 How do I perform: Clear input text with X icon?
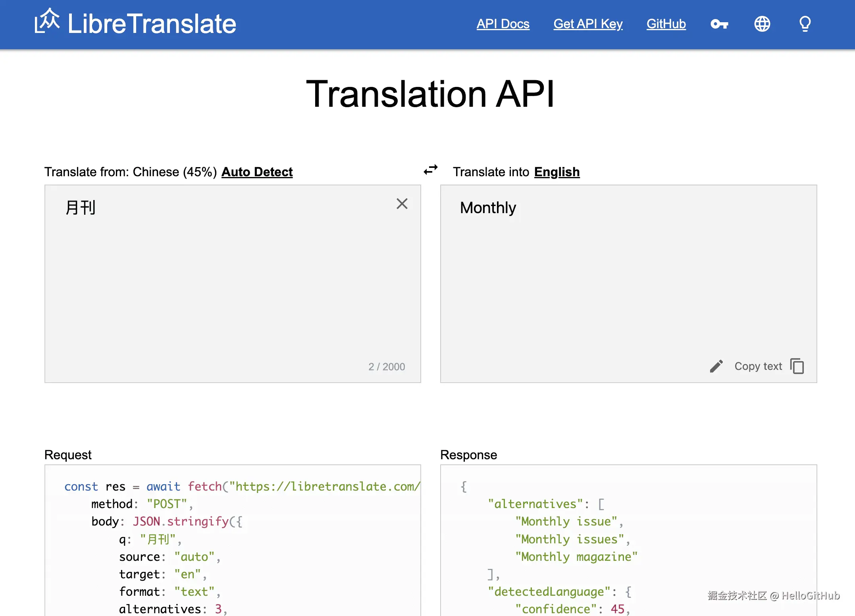tap(402, 204)
